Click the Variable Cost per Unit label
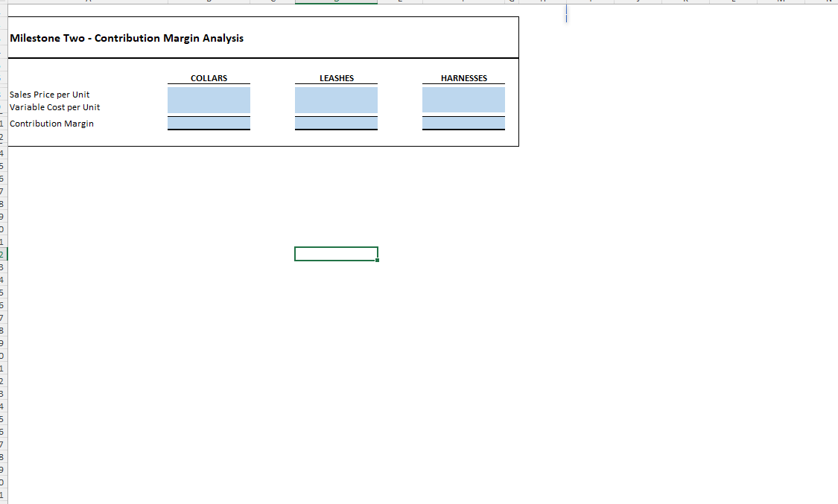 coord(55,107)
